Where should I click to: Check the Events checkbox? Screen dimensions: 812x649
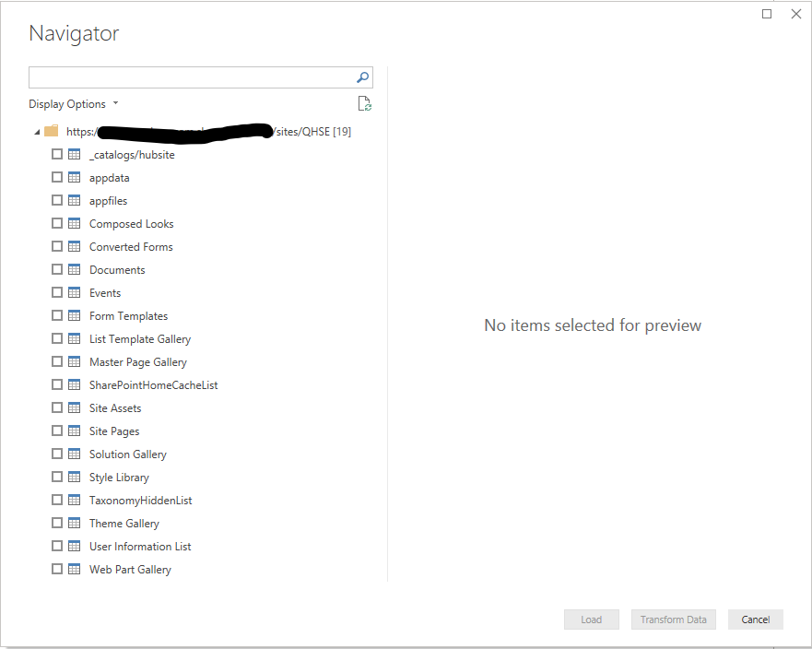pos(57,292)
